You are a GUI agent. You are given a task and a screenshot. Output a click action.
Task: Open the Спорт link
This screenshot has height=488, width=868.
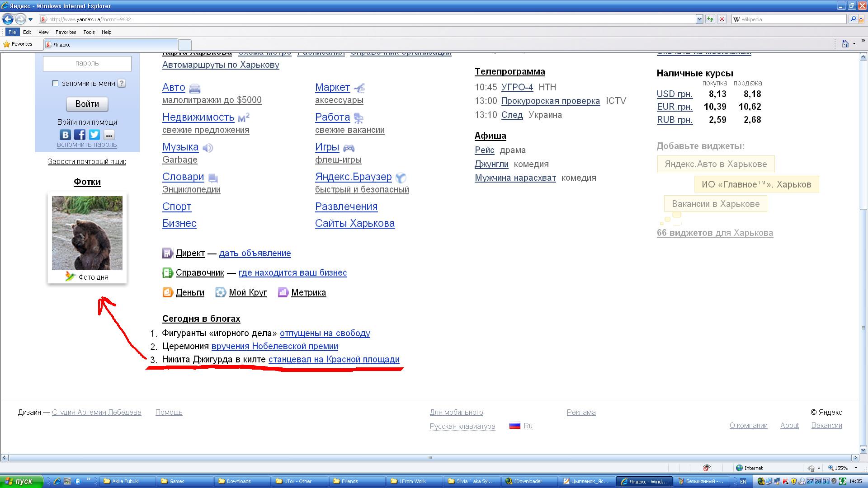pos(177,206)
